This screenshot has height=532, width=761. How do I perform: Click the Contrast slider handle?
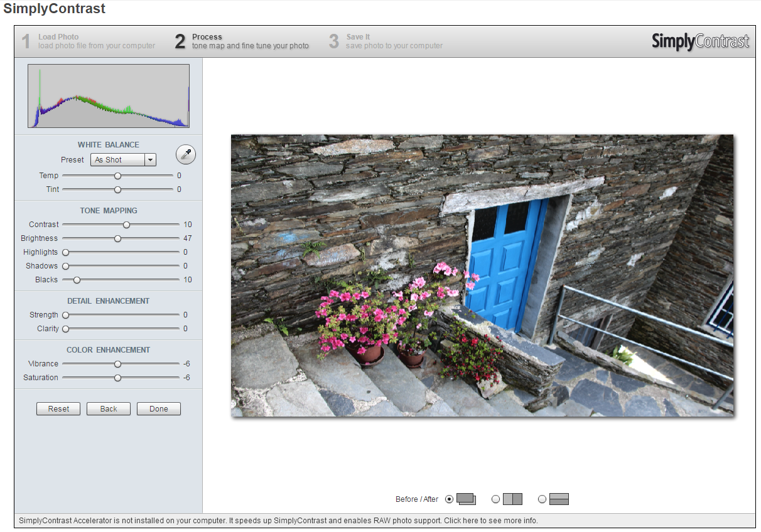126,225
